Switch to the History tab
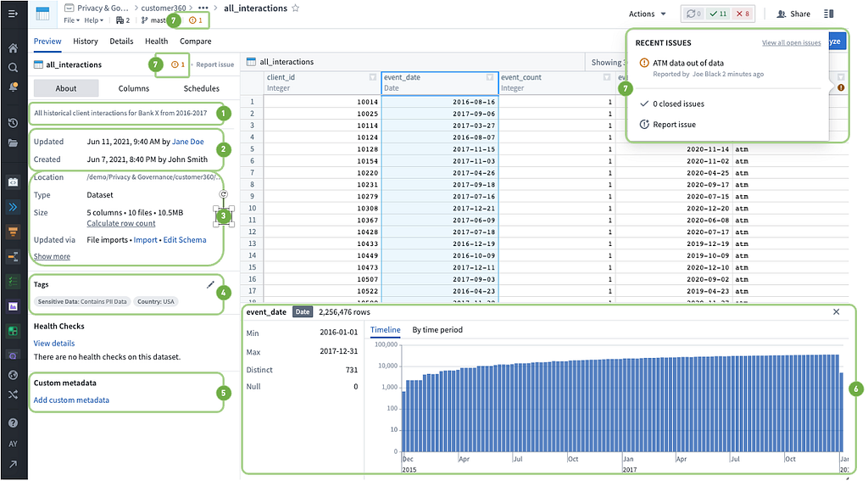 [x=86, y=41]
